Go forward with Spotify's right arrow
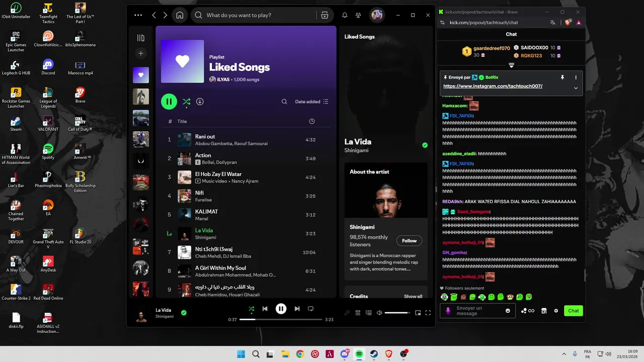 (x=165, y=15)
